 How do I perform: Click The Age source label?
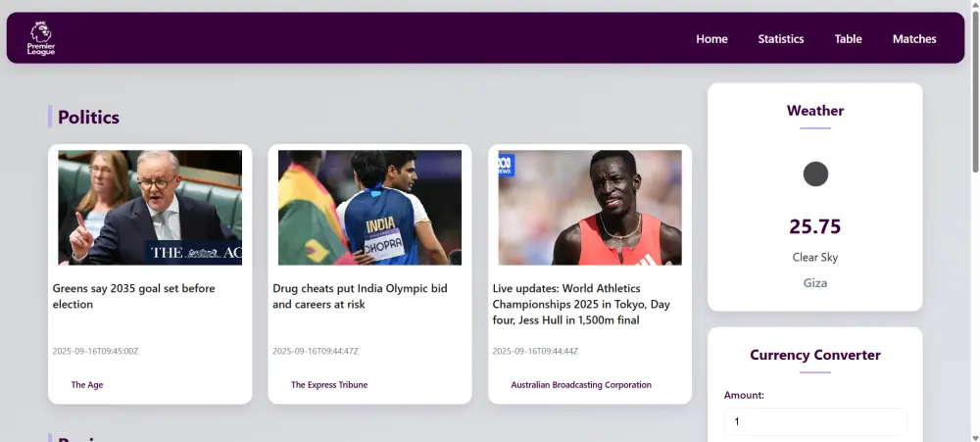(x=87, y=385)
